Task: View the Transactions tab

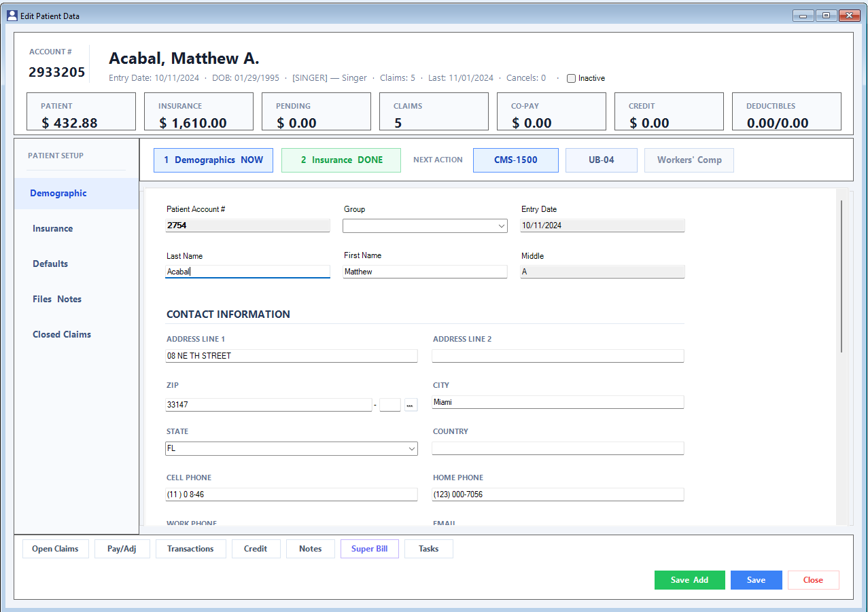Action: tap(190, 549)
